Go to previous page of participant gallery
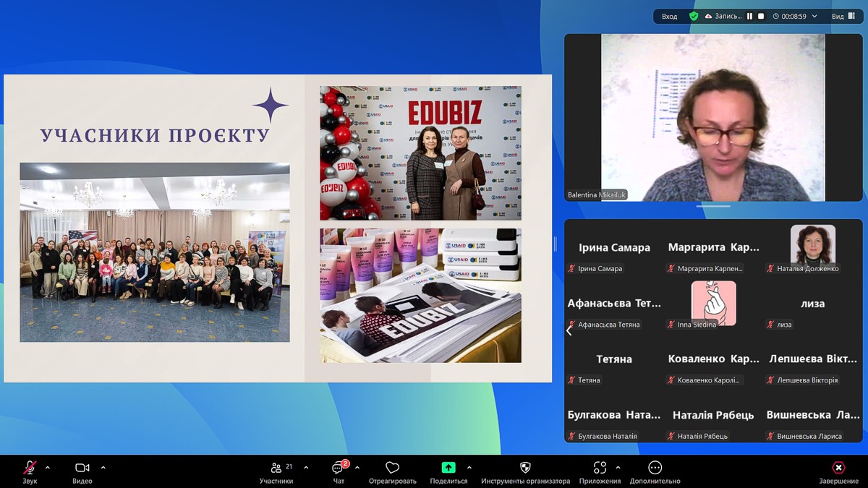The image size is (868, 488). point(569,330)
